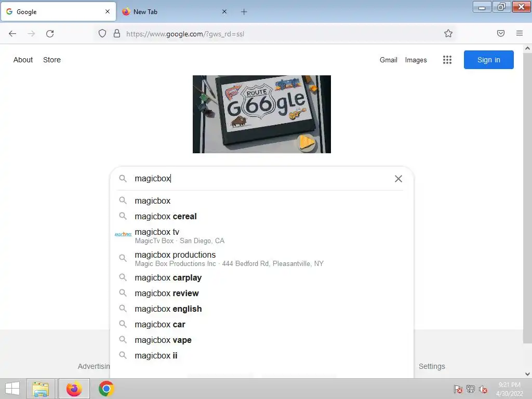Click the forward navigation arrow

click(x=31, y=34)
